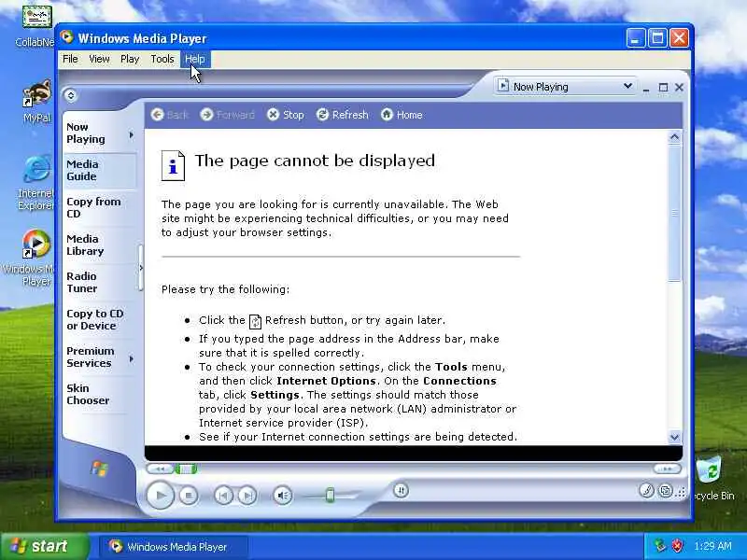The height and width of the screenshot is (560, 747).
Task: Click Windows Media Player taskbar button
Action: 173,547
